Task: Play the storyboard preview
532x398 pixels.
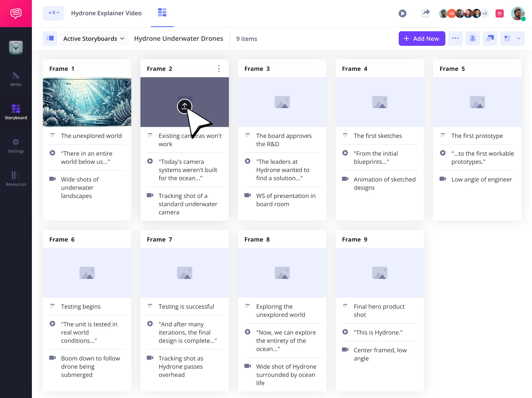Action: point(403,13)
